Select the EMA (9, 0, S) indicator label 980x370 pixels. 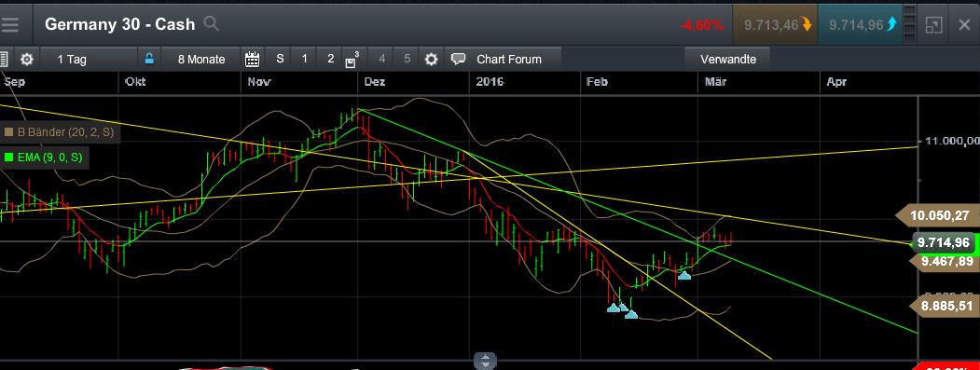50,158
